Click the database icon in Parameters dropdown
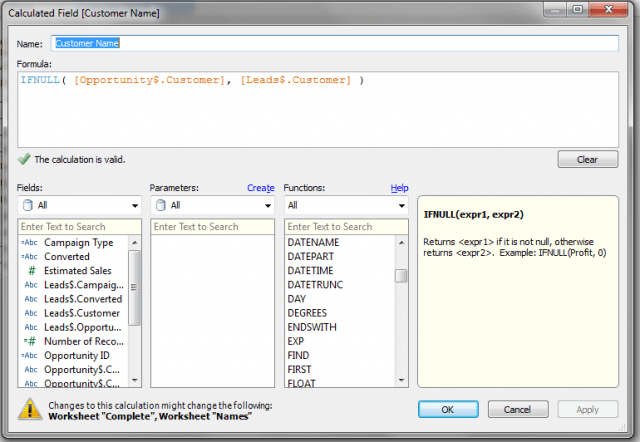Viewport: 640px width, 442px height. click(161, 205)
